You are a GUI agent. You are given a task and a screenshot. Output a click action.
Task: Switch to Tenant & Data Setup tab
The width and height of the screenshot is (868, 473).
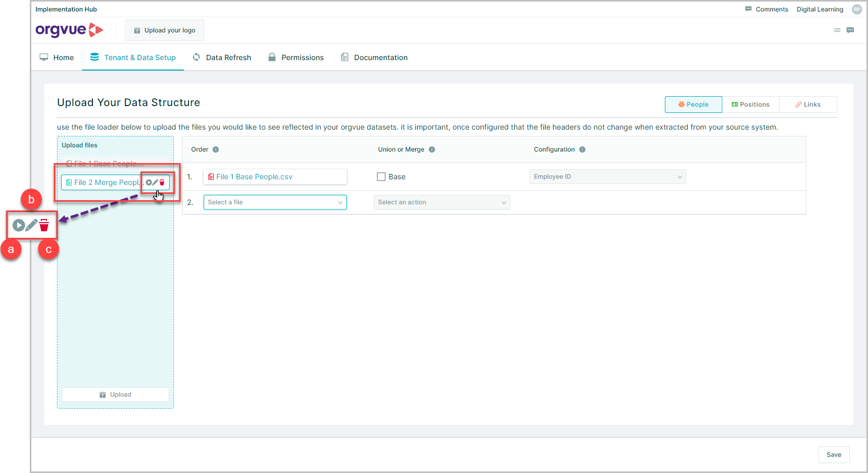click(x=133, y=57)
